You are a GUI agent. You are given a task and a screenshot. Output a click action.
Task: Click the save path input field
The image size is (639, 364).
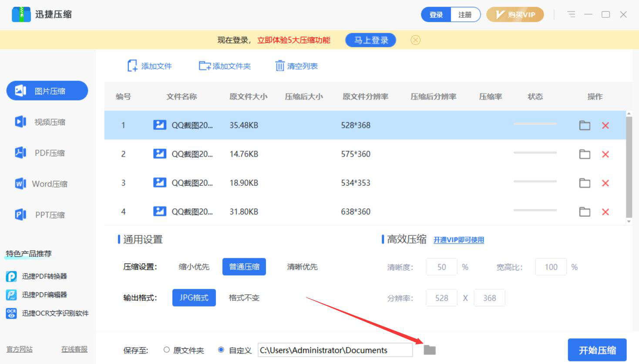pos(335,350)
